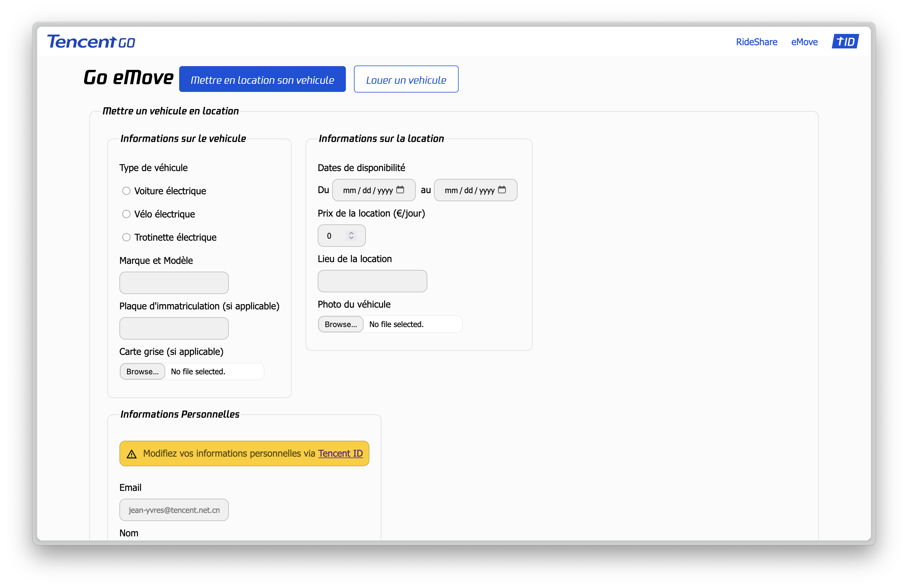The width and height of the screenshot is (908, 588).
Task: Select Voiture électrique radio button
Action: (x=126, y=191)
